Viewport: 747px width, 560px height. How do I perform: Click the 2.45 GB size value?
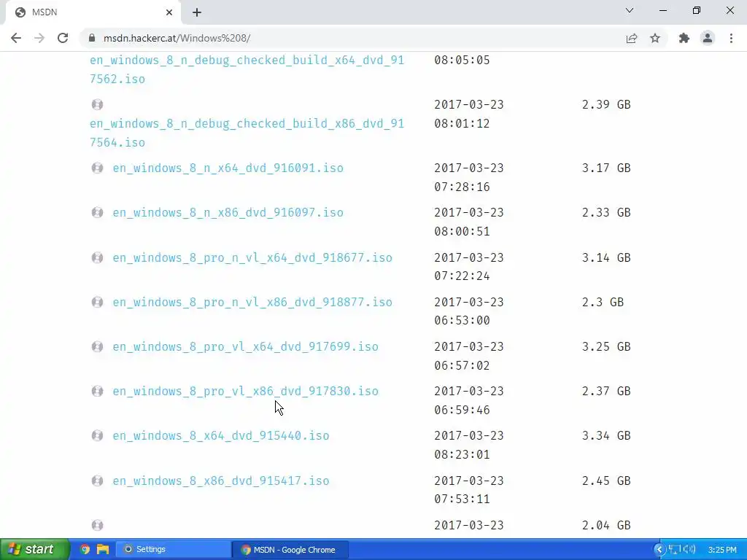[606, 481]
